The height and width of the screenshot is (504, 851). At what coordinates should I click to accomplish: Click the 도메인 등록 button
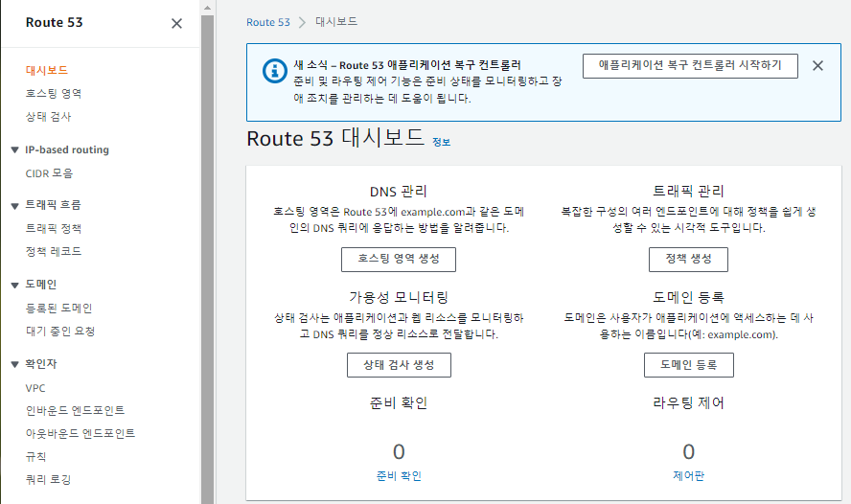click(x=689, y=365)
